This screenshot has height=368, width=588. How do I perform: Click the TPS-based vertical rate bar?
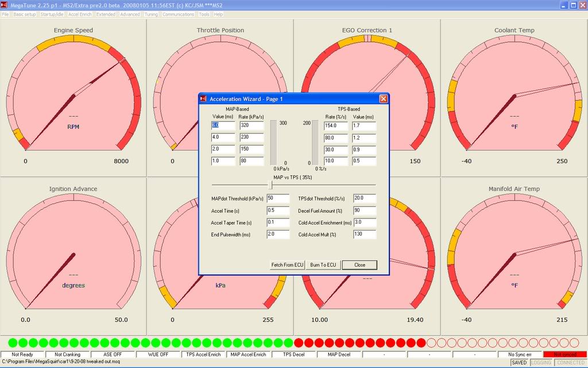tap(315, 143)
